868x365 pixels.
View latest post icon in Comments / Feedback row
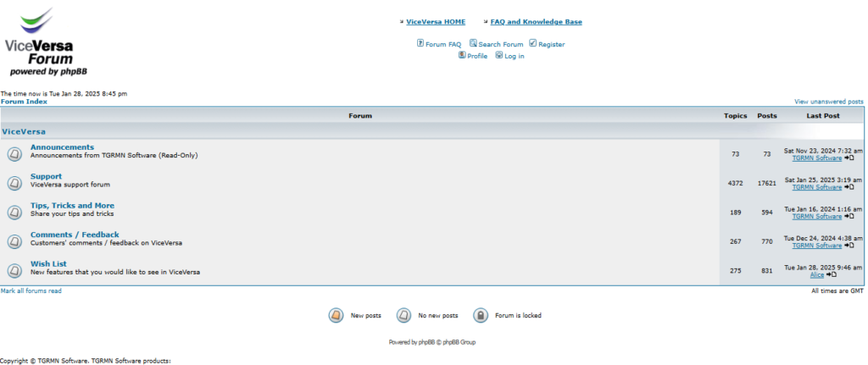[x=849, y=246]
